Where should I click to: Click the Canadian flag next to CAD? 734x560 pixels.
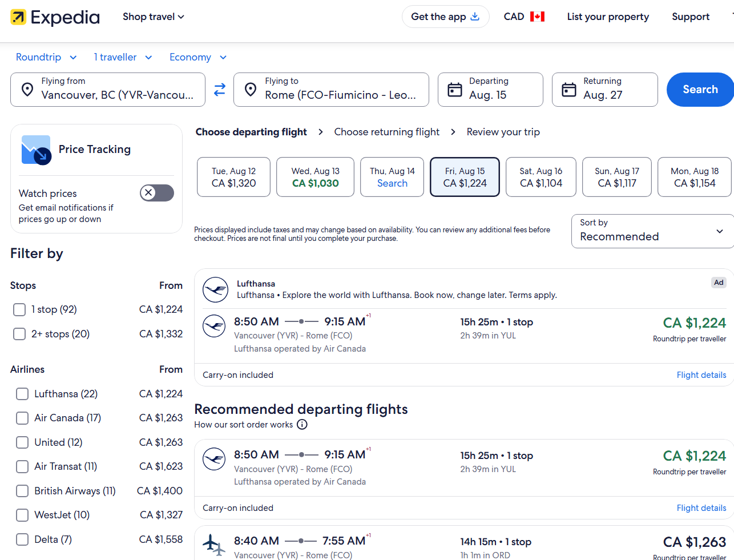(x=538, y=17)
